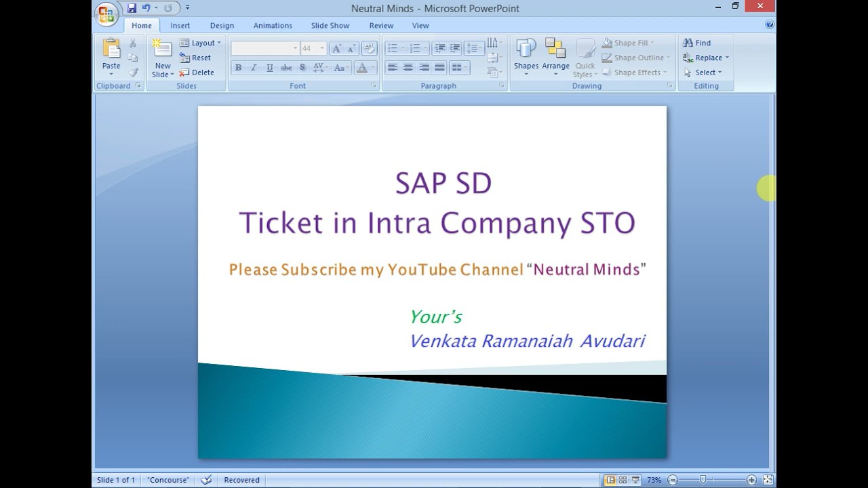The width and height of the screenshot is (868, 488).
Task: Undo the last action
Action: (146, 8)
